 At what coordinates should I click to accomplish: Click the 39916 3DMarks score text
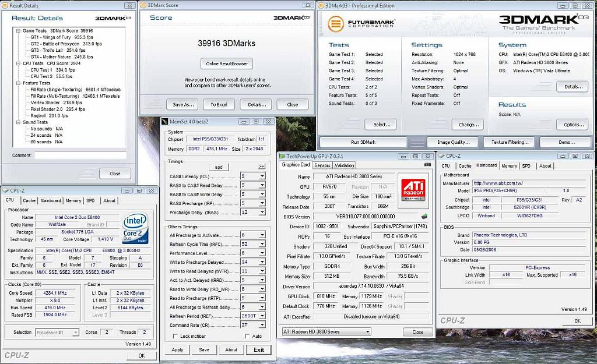tap(227, 43)
